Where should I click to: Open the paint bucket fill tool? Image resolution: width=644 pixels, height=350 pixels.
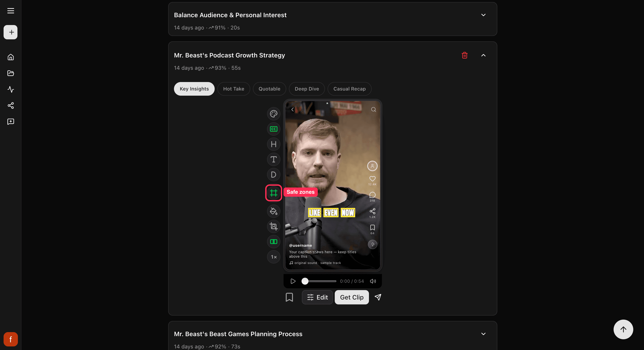(x=273, y=211)
